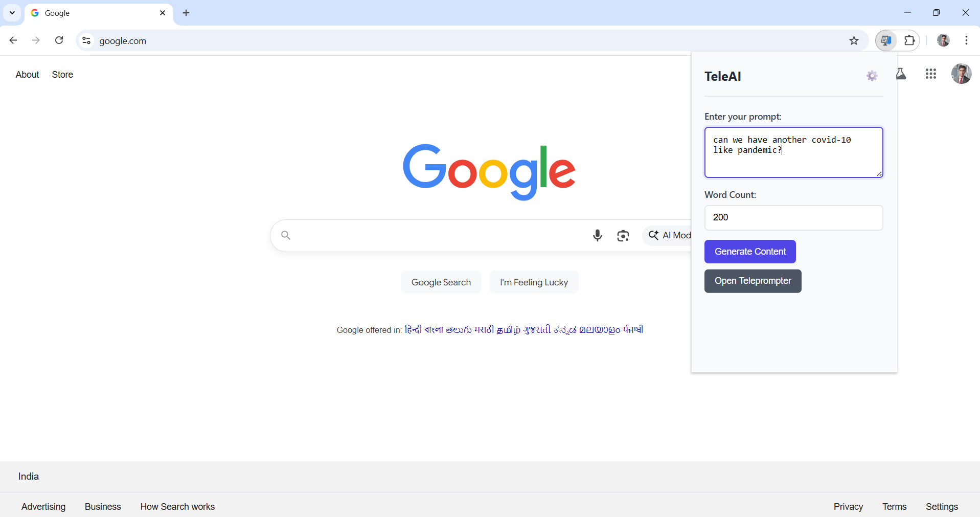This screenshot has width=980, height=517.
Task: Open Privacy footer link
Action: click(x=848, y=507)
